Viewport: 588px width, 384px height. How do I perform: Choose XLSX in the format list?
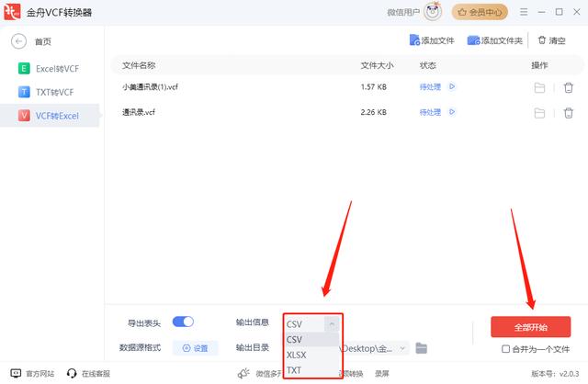pyautogui.click(x=312, y=355)
